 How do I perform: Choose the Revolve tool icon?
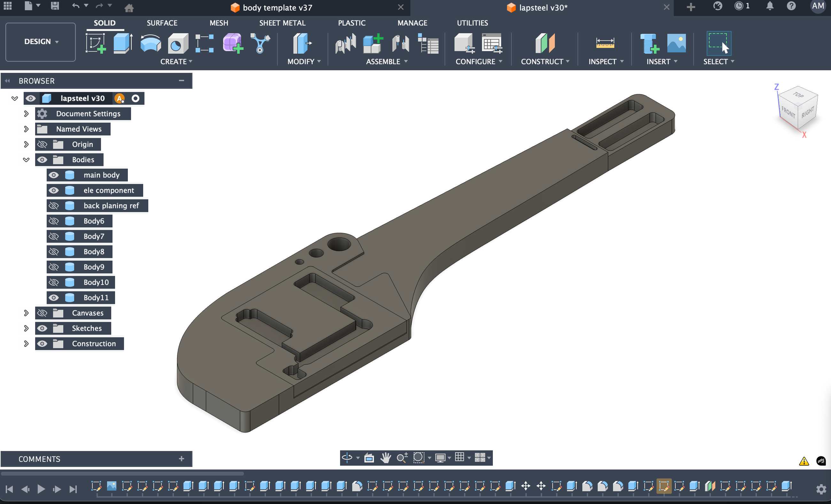(x=151, y=43)
